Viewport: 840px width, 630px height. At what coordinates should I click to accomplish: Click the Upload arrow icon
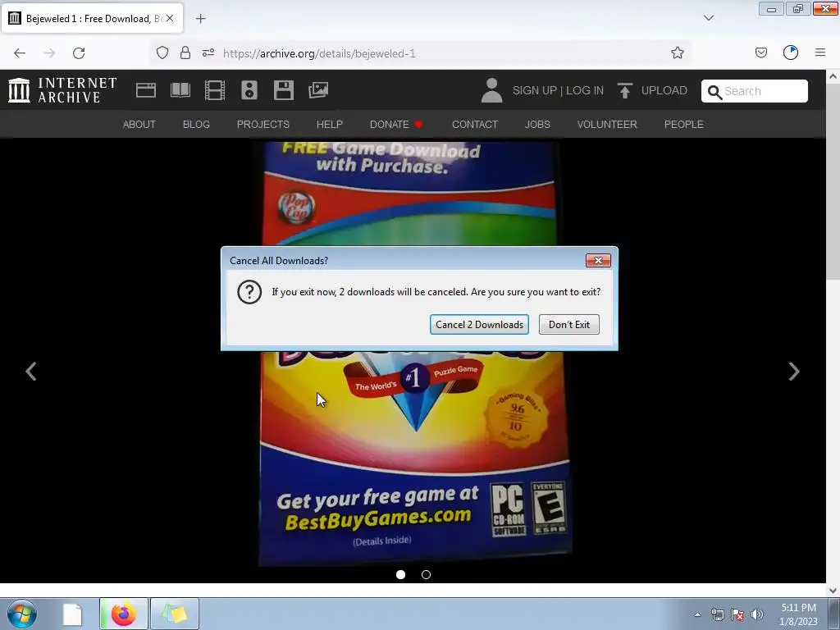[x=624, y=90]
